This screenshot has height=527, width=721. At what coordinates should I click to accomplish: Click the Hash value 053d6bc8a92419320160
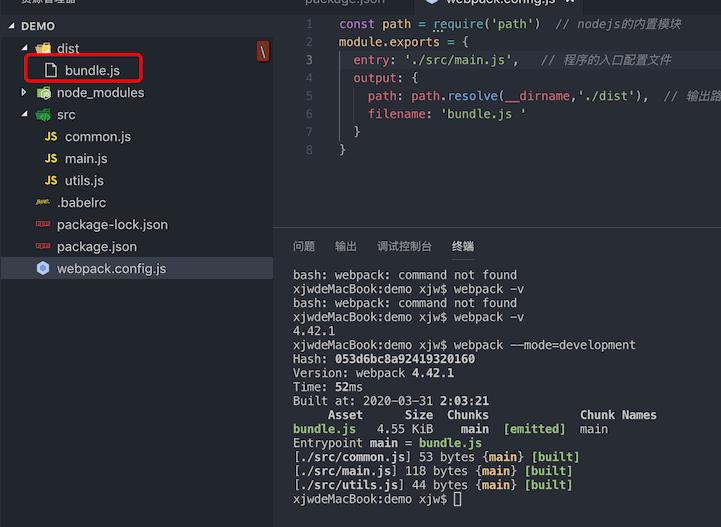pos(405,359)
